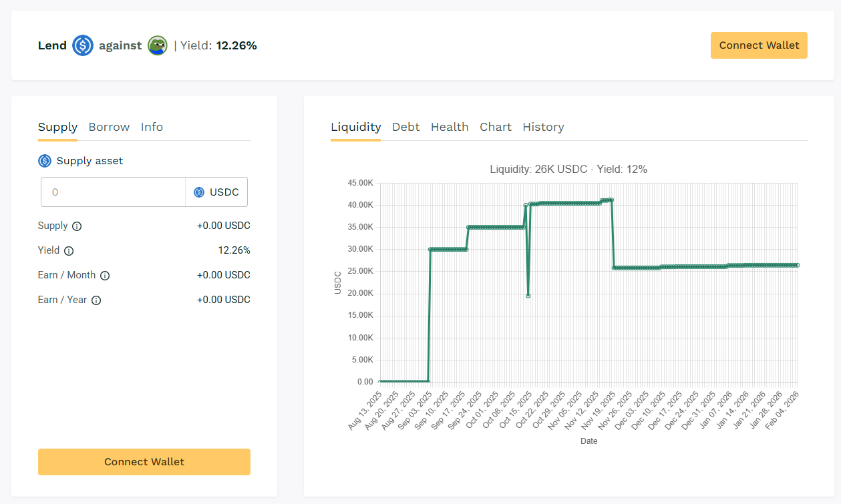Switch to the Health tab
Screen dimensions: 841x504
(450, 127)
